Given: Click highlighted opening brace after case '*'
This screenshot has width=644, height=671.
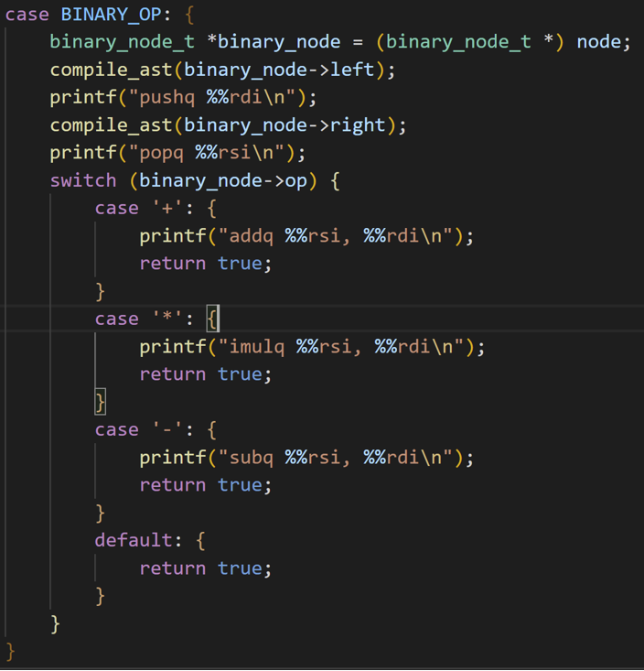Looking at the screenshot, I should click(x=212, y=319).
